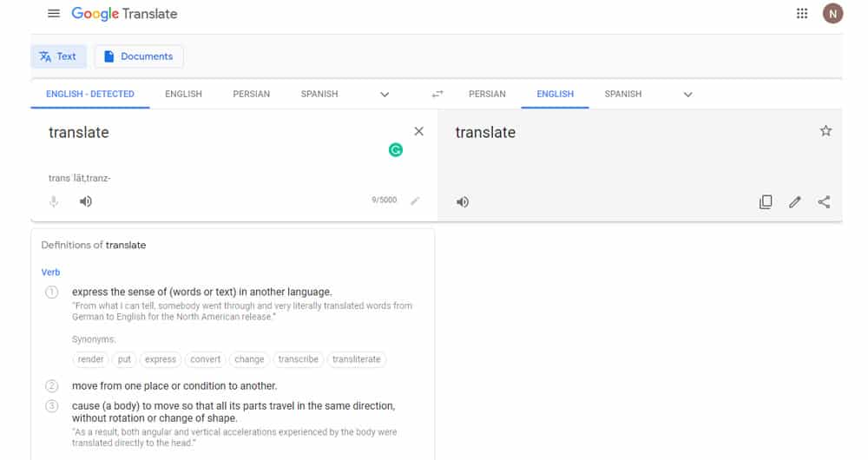Click the example 'As a result, both angular'
868x460 pixels.
(x=234, y=437)
